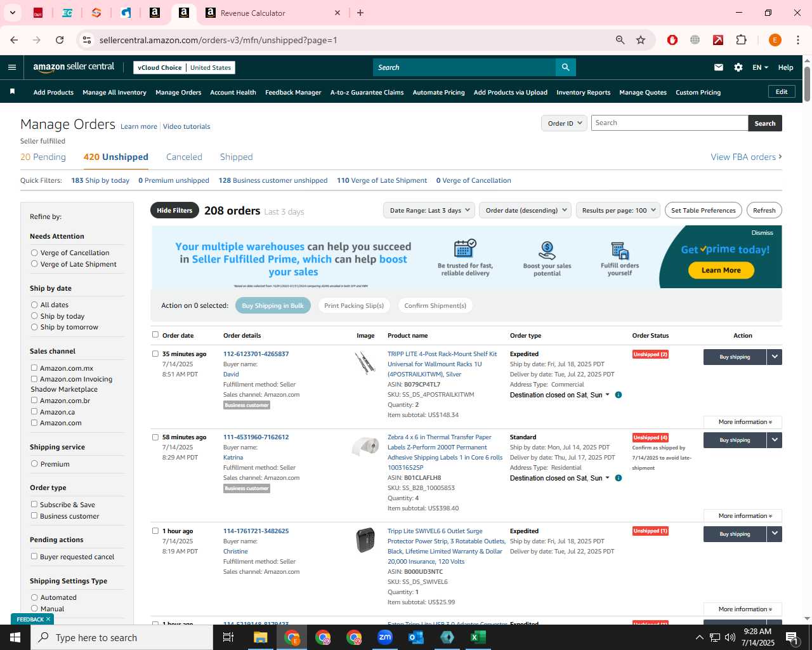Open Zoom from the taskbar

click(x=385, y=637)
